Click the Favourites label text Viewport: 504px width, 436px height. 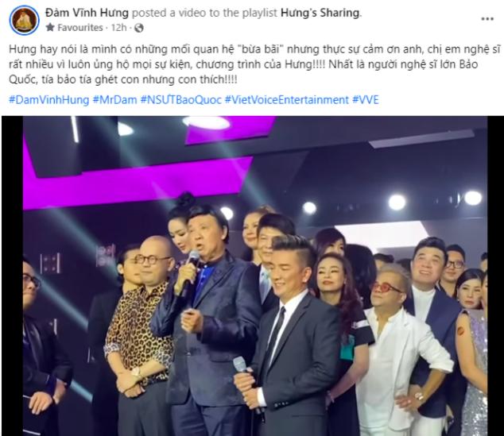pos(80,28)
